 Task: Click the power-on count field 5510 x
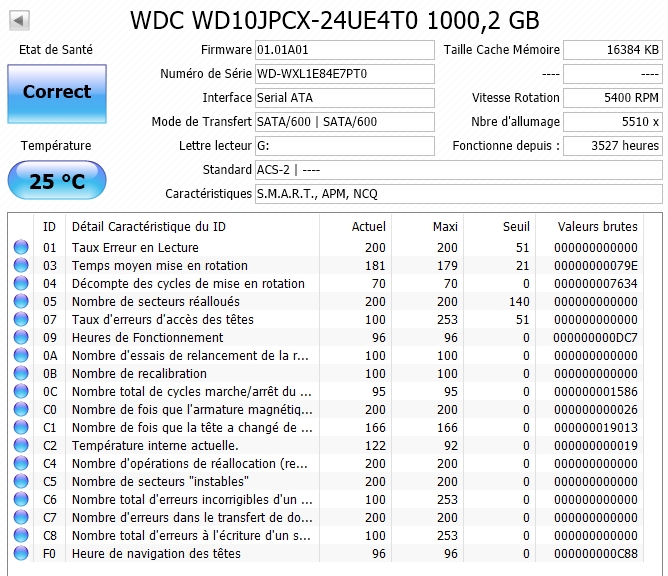coord(613,122)
